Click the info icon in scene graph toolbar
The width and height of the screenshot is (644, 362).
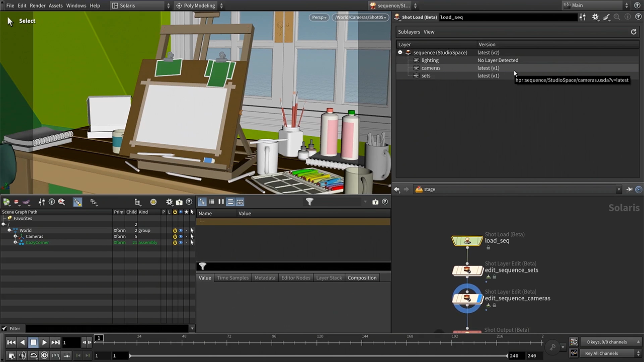51,202
